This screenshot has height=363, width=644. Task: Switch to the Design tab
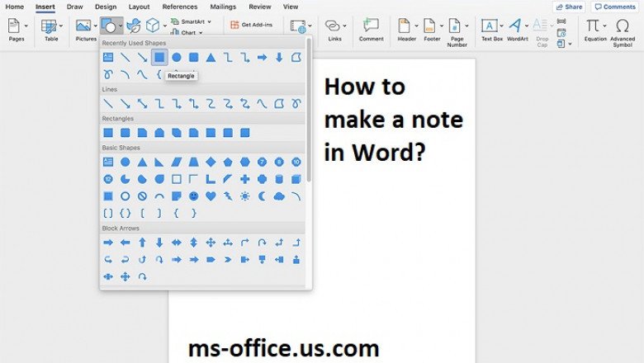106,7
